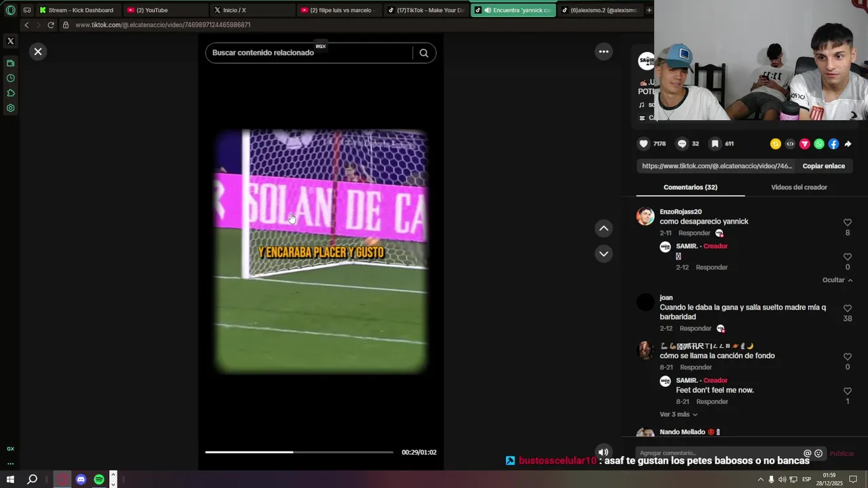The width and height of the screenshot is (868, 488).
Task: Click the browser back arrow
Action: point(26,25)
